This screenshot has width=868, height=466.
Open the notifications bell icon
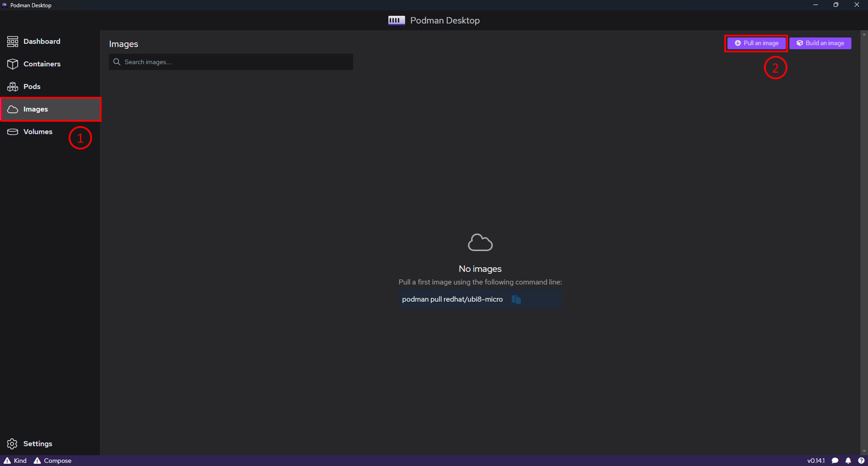[848, 460]
